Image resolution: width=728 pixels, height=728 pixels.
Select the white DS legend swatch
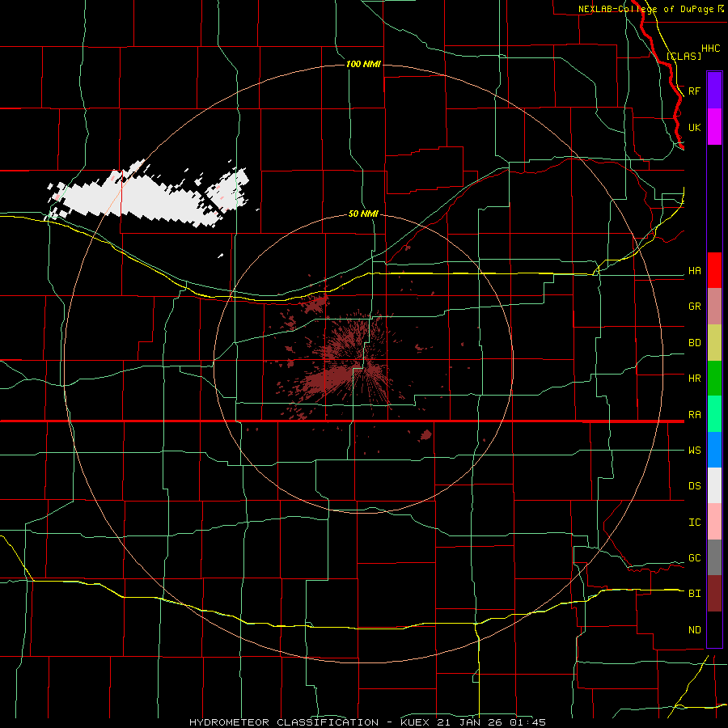[x=714, y=485]
